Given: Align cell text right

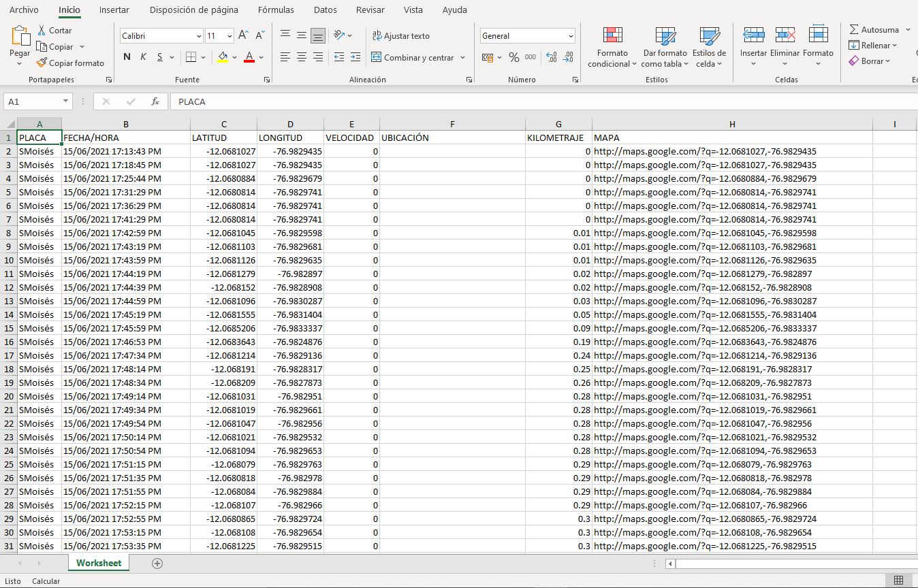Looking at the screenshot, I should (x=318, y=57).
